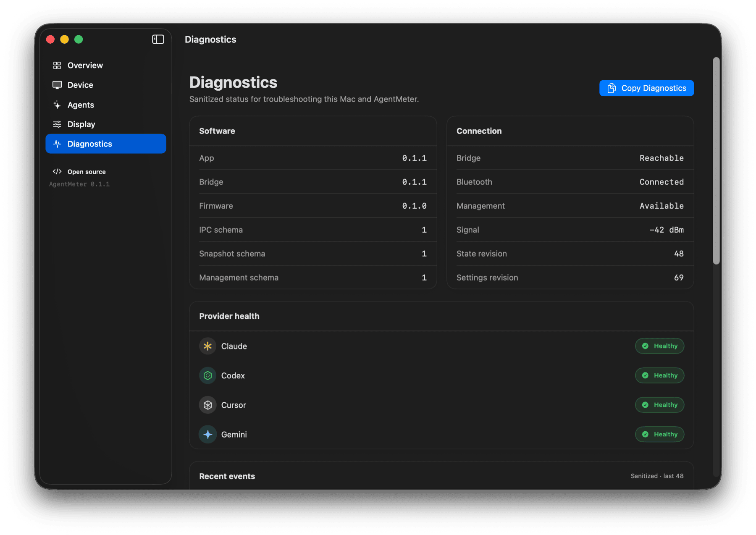Click the vertical scrollbar thumb

[716, 161]
